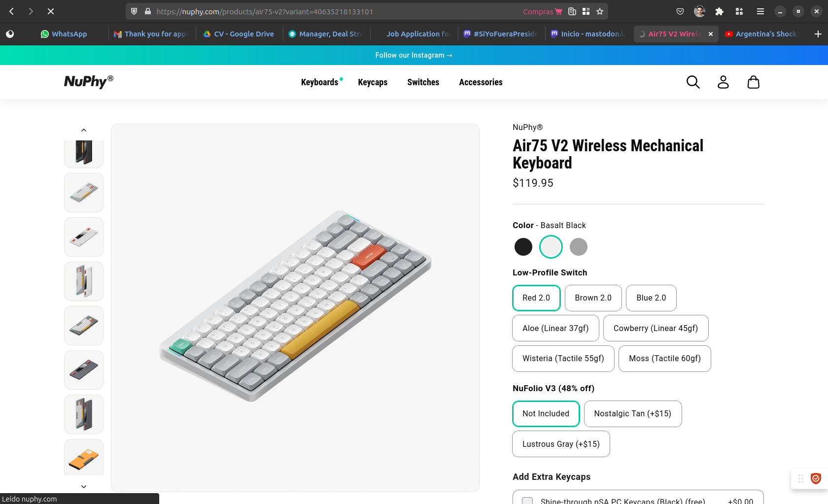Bookmark this page with the star icon

coord(600,11)
